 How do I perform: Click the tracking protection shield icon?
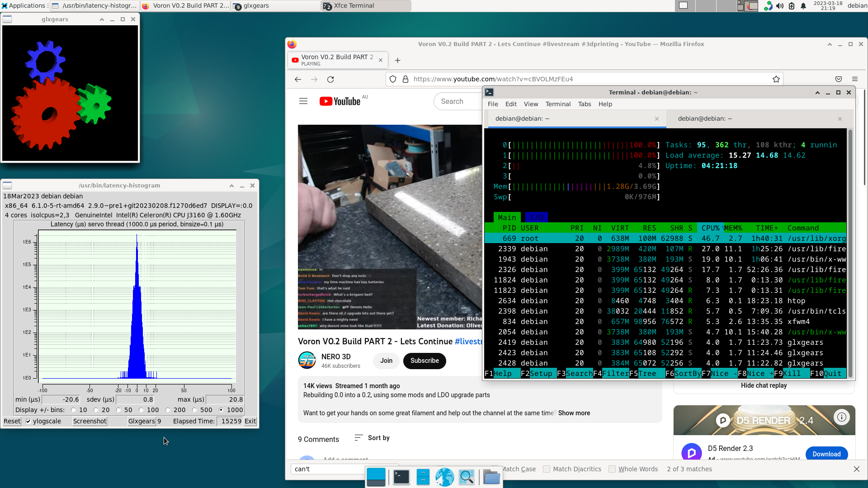(393, 79)
